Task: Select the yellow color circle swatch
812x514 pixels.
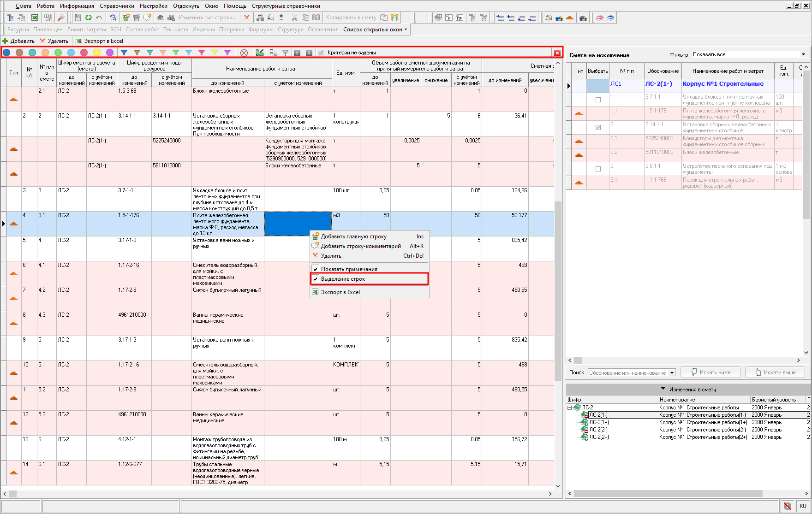Action: click(97, 53)
